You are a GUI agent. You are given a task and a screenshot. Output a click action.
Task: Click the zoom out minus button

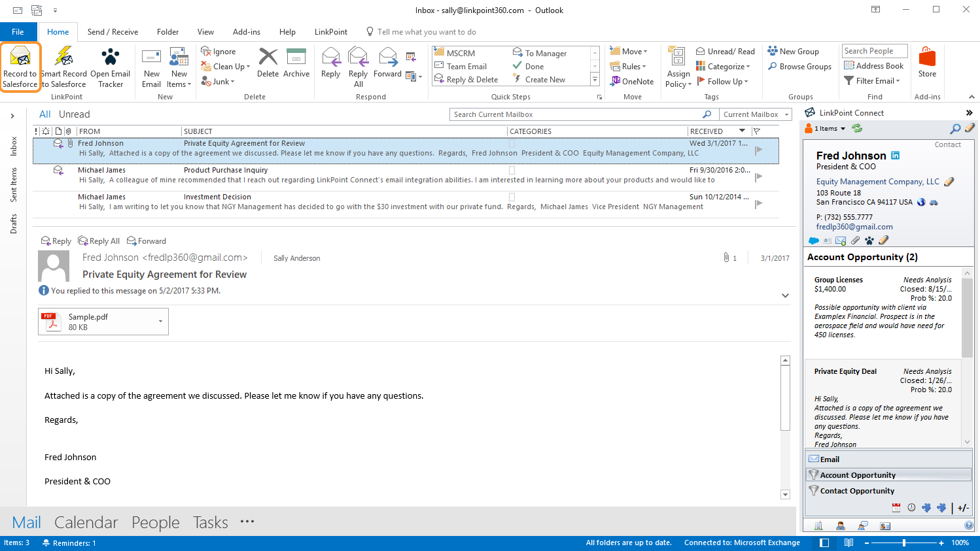point(867,543)
